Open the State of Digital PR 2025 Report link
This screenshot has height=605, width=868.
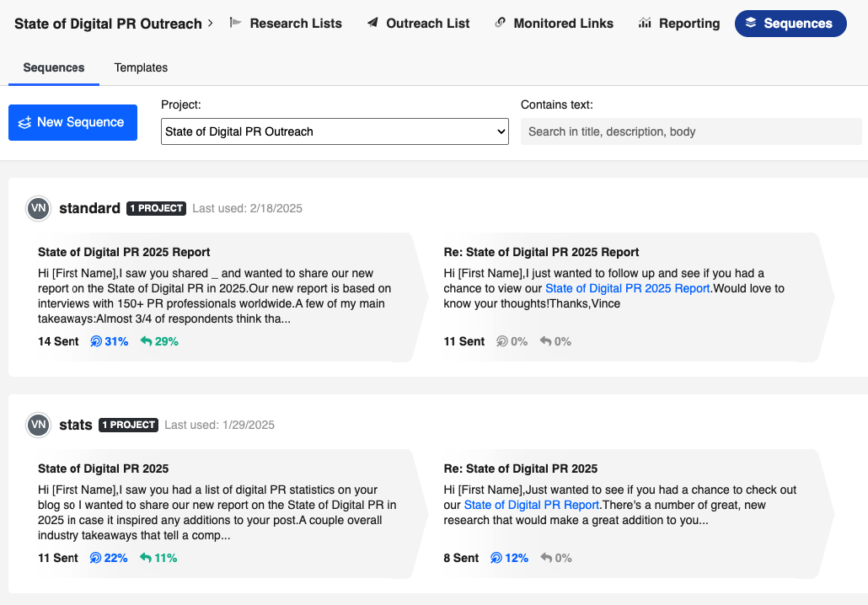pos(627,288)
